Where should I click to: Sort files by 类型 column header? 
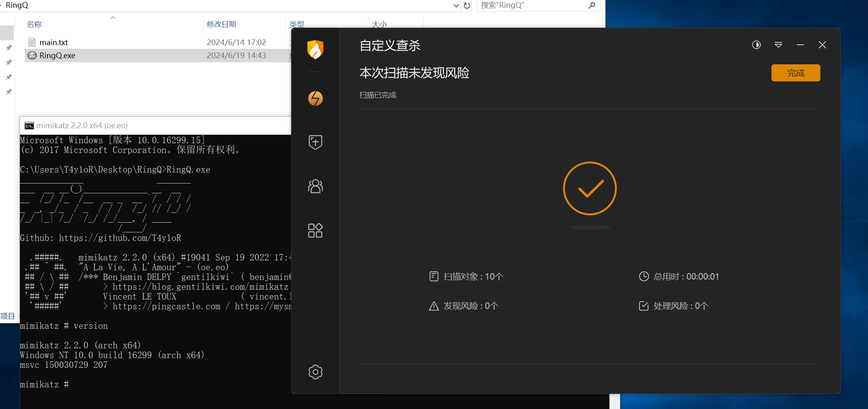click(297, 24)
